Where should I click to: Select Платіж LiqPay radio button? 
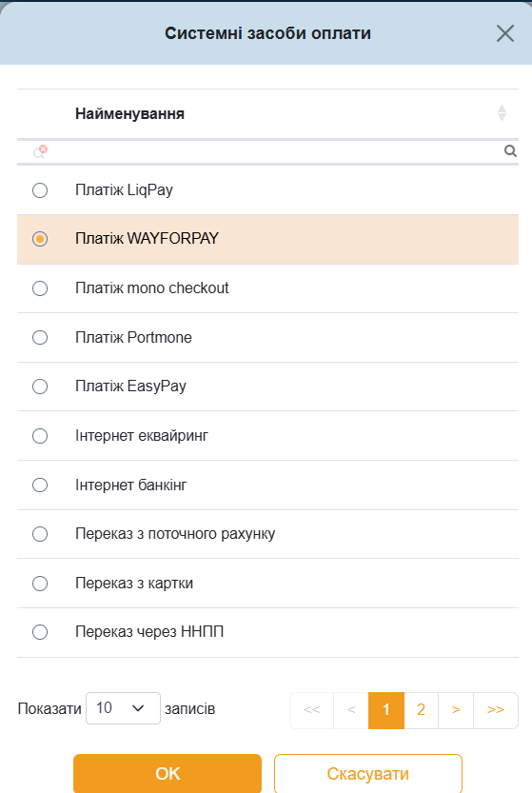tap(40, 190)
